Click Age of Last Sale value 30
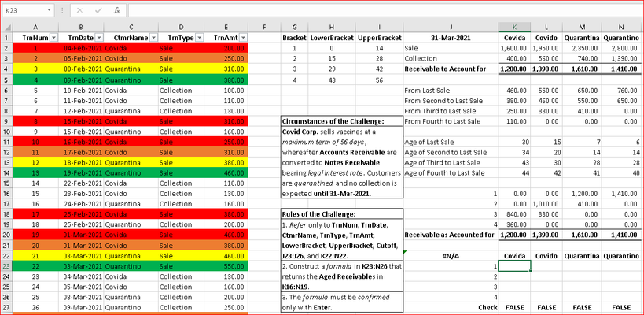Screen dimensions: 644x315 click(514, 142)
